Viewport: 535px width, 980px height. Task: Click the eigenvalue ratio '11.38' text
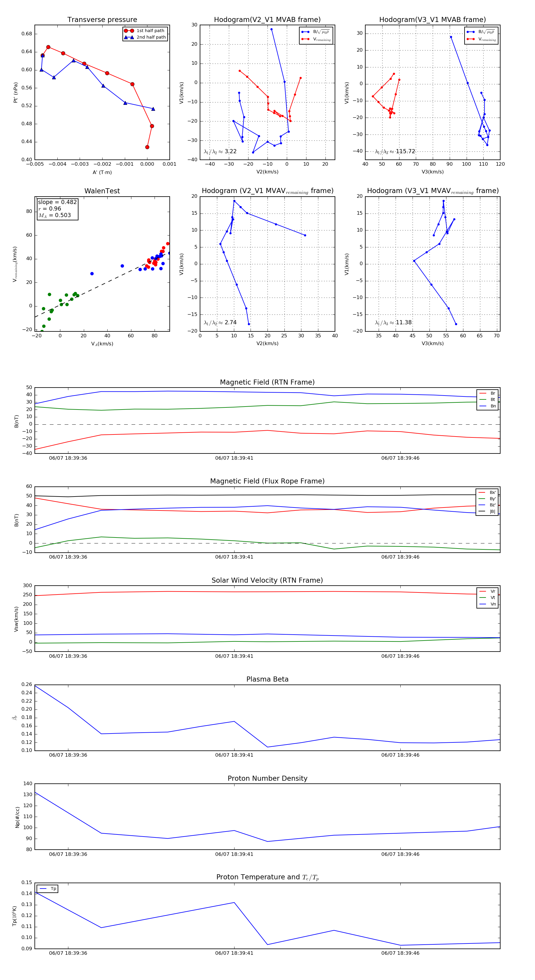[x=404, y=323]
